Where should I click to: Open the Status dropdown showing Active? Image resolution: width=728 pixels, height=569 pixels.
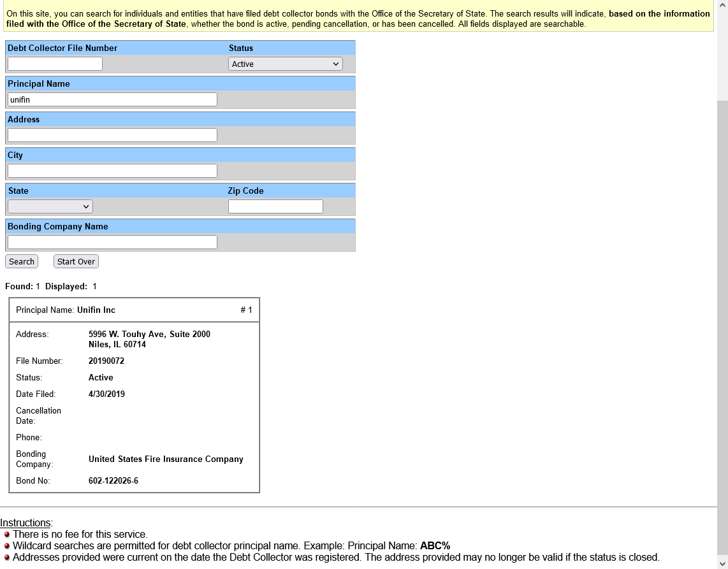click(x=285, y=64)
